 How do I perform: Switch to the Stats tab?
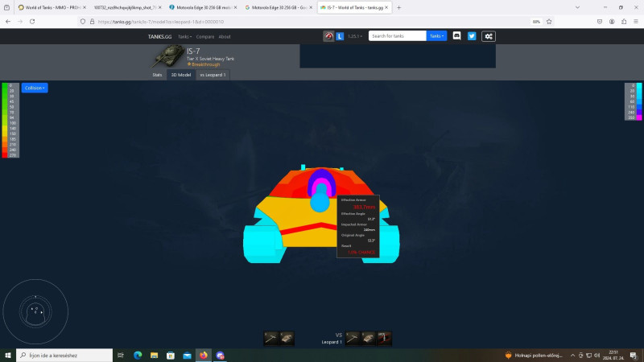pyautogui.click(x=157, y=75)
